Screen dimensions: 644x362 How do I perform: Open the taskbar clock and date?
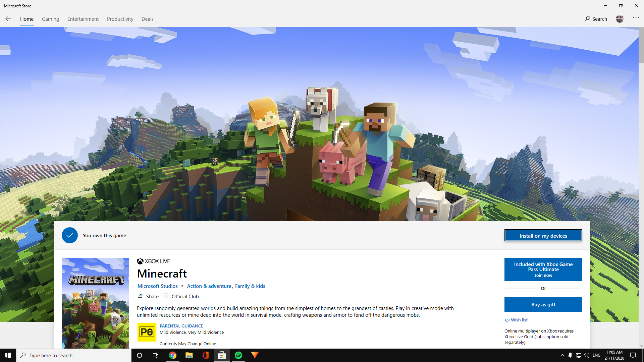pos(614,355)
